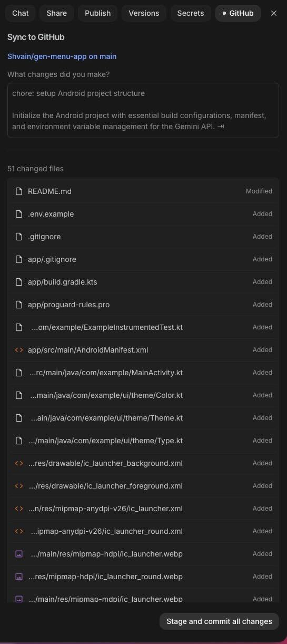Stage and commit all changes
This screenshot has width=287, height=644.
(219, 621)
